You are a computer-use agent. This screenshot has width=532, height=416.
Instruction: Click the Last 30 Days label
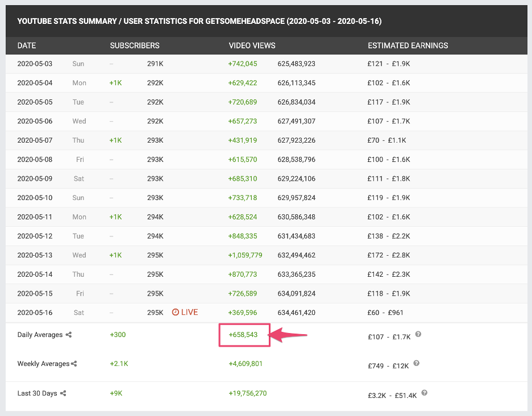point(38,393)
